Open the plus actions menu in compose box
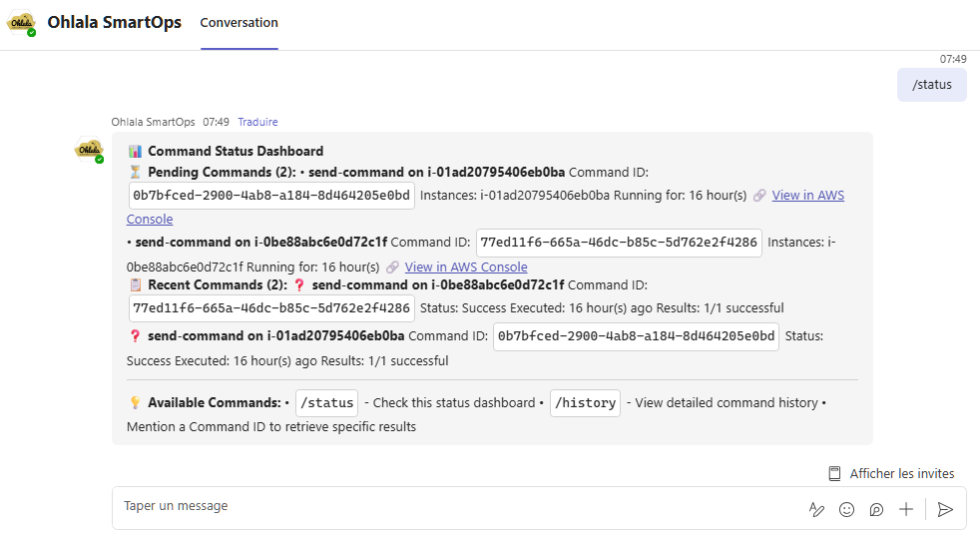 click(905, 509)
